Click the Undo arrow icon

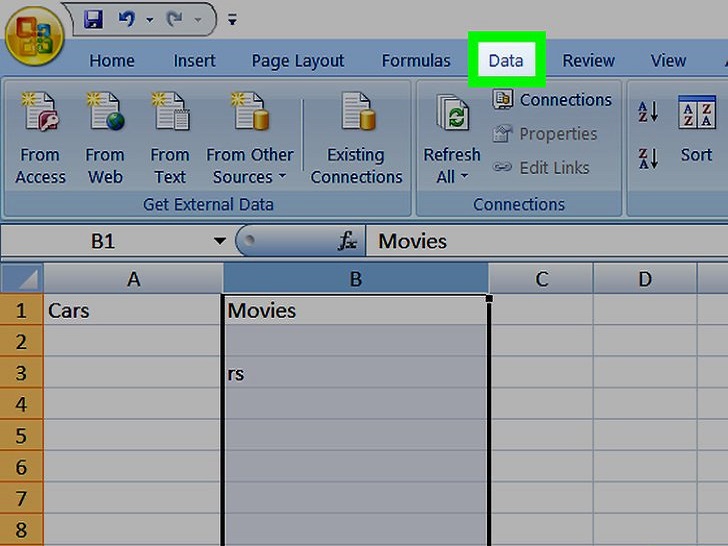click(x=127, y=19)
